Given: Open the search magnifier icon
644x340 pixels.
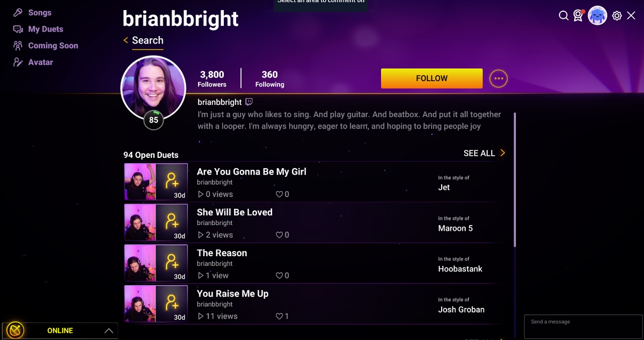Looking at the screenshot, I should (563, 16).
